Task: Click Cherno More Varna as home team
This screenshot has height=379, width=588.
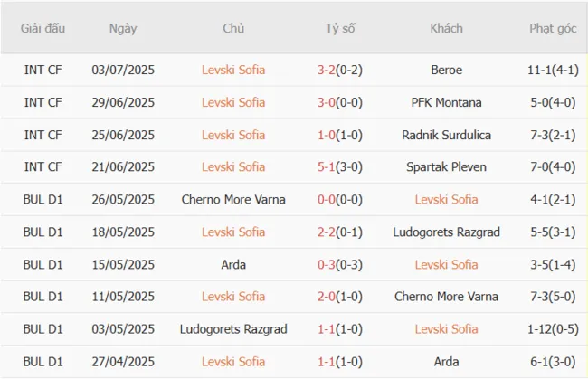Action: coord(233,199)
